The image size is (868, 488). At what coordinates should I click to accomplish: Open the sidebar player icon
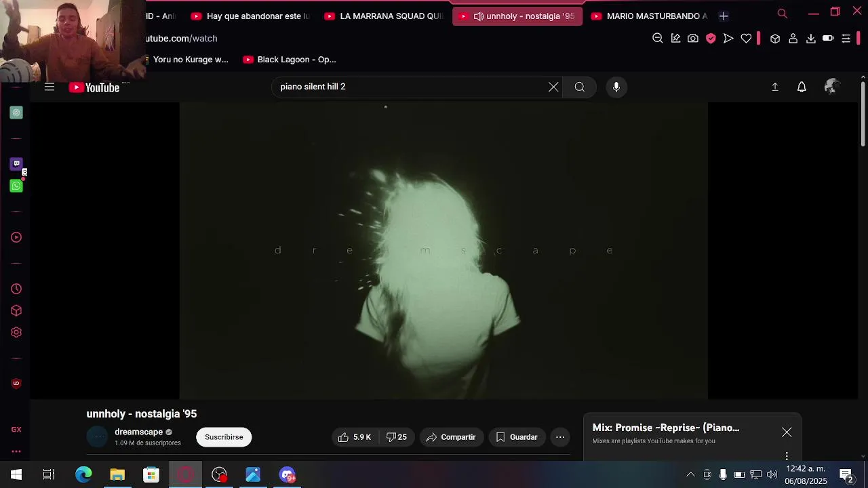click(16, 237)
